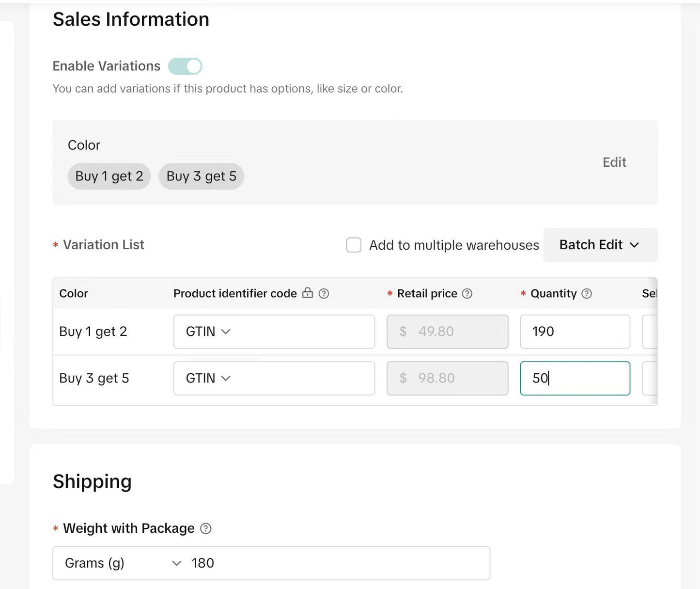Check the Add to multiple warehouses box
This screenshot has height=589, width=700.
(354, 245)
